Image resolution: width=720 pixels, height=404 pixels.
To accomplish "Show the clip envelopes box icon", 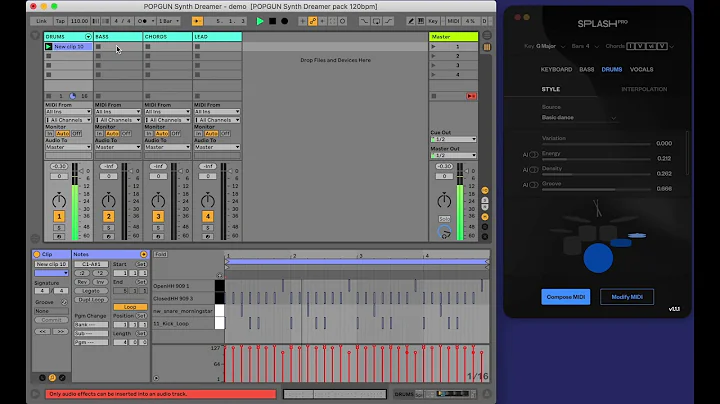I will 62,378.
